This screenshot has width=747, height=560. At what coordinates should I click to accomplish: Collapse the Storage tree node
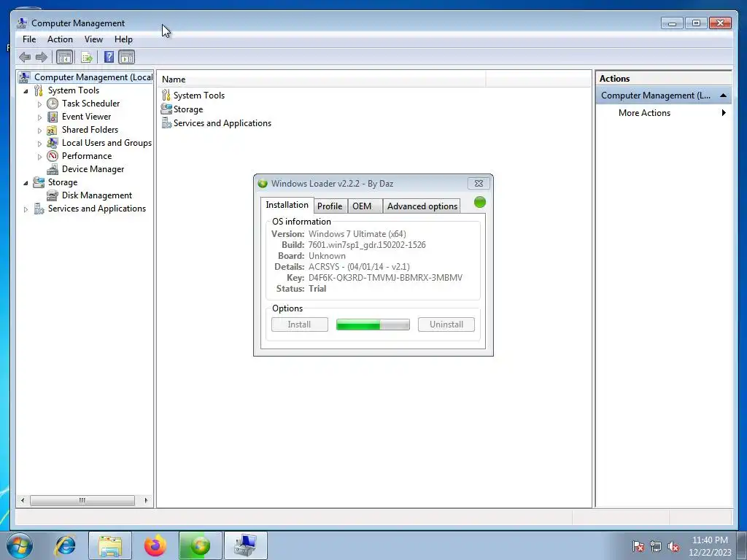click(x=26, y=182)
